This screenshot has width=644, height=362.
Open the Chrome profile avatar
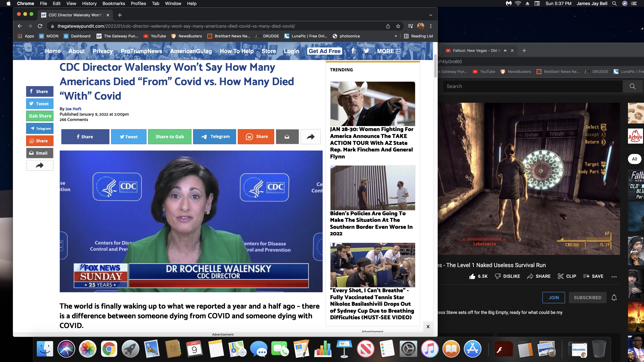point(421,26)
